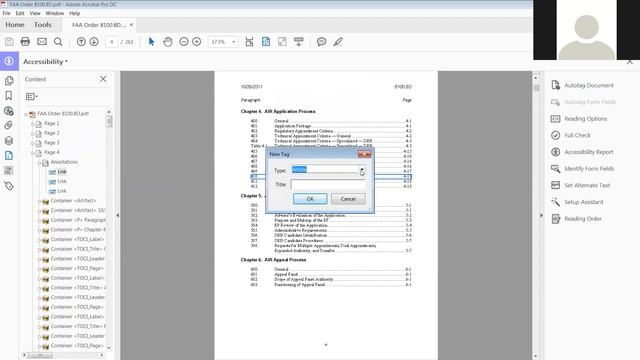Expand Page 2 in content tree

(33, 133)
